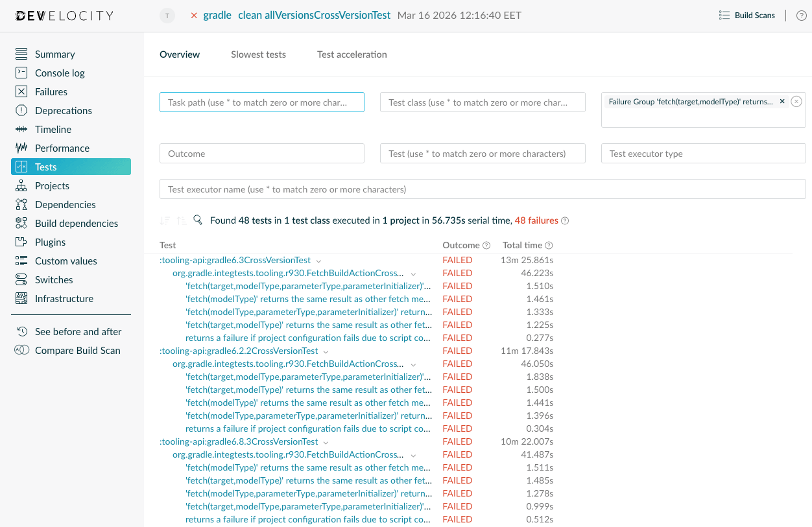Select the Timeline sidebar icon

click(21, 129)
